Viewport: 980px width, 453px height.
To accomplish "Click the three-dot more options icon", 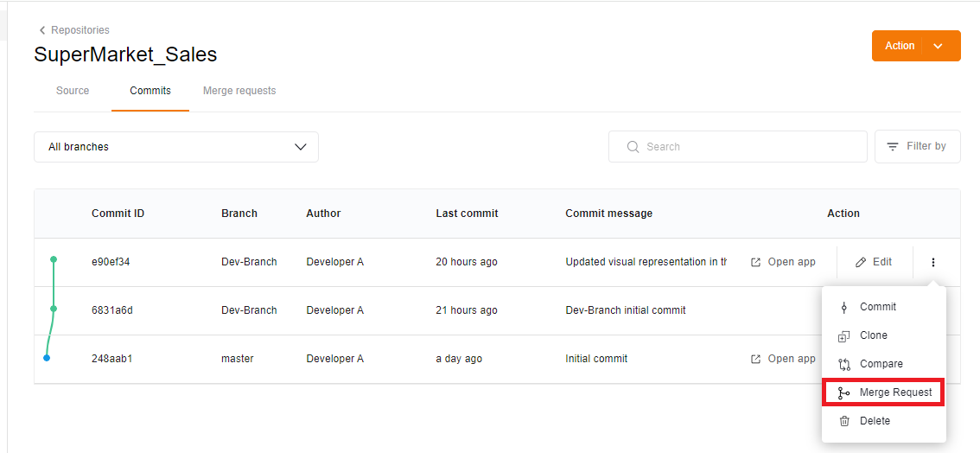I will pos(933,262).
